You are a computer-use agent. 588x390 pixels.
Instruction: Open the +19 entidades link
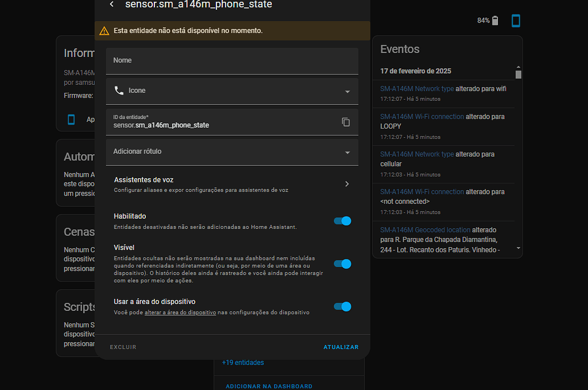pos(243,362)
